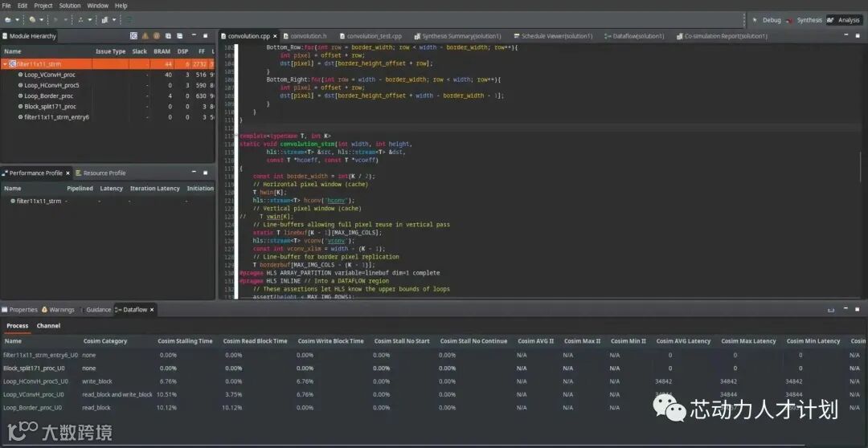Open the Guidance tab in the bottom panel
The image size is (868, 448).
[x=95, y=310]
